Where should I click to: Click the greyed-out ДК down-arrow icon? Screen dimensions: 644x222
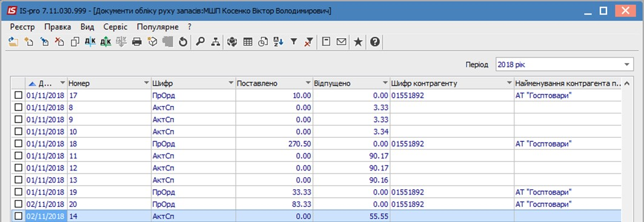coord(121,41)
